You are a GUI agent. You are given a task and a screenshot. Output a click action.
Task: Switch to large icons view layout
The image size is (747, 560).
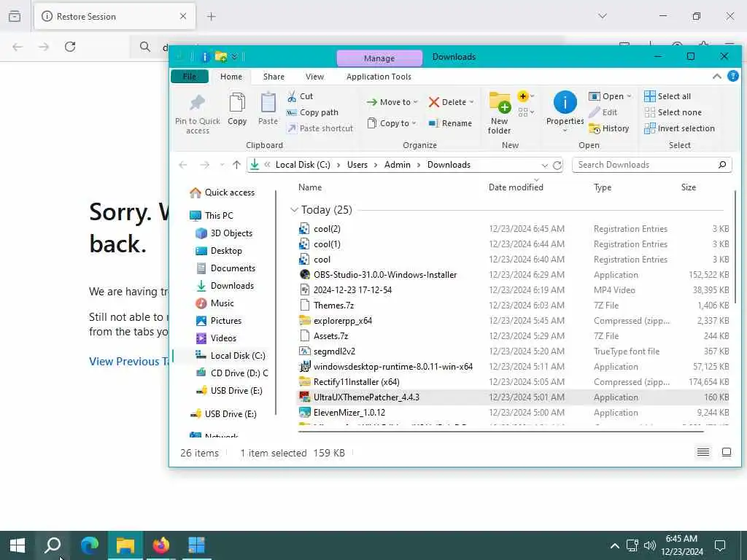[x=727, y=452]
